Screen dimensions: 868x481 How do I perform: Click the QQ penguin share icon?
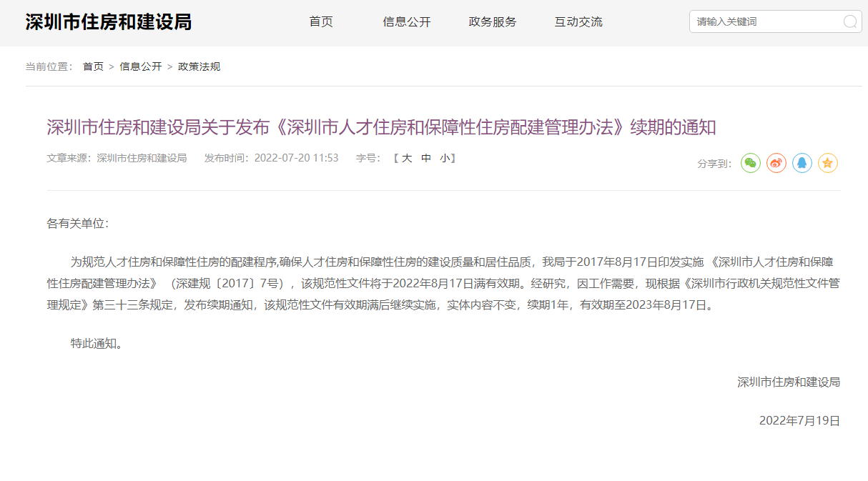(x=802, y=163)
